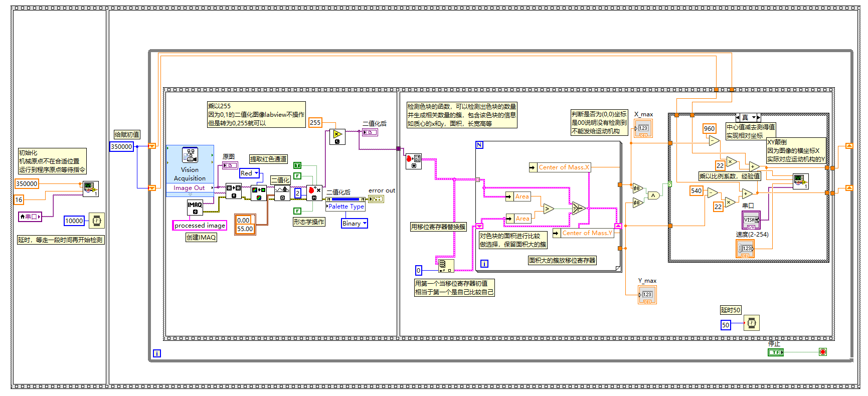Click the Center of Mass.X unbundle element
868x396 pixels.
560,167
